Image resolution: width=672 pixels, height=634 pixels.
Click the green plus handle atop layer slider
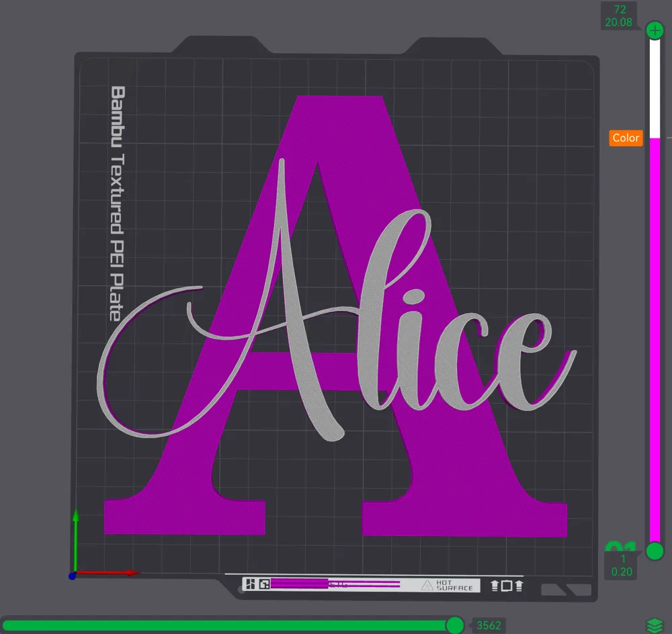tap(655, 30)
